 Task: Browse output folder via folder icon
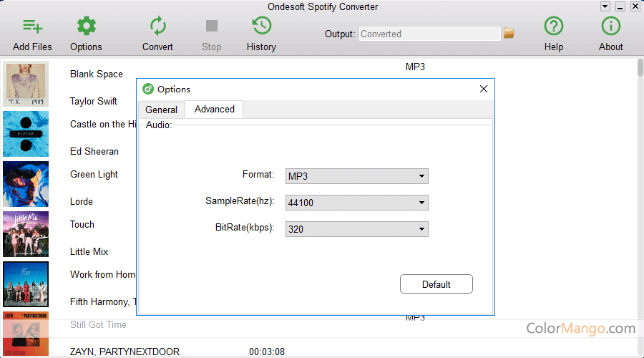(509, 33)
